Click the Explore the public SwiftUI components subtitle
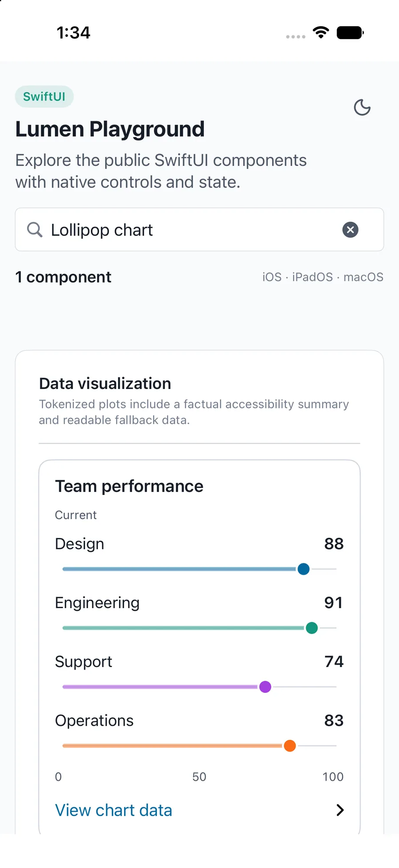This screenshot has width=399, height=868. coord(161,171)
